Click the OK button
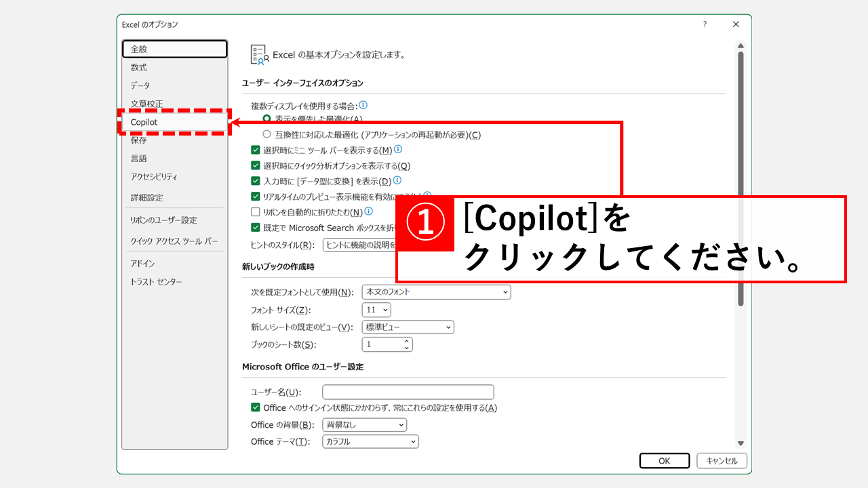 pyautogui.click(x=665, y=460)
